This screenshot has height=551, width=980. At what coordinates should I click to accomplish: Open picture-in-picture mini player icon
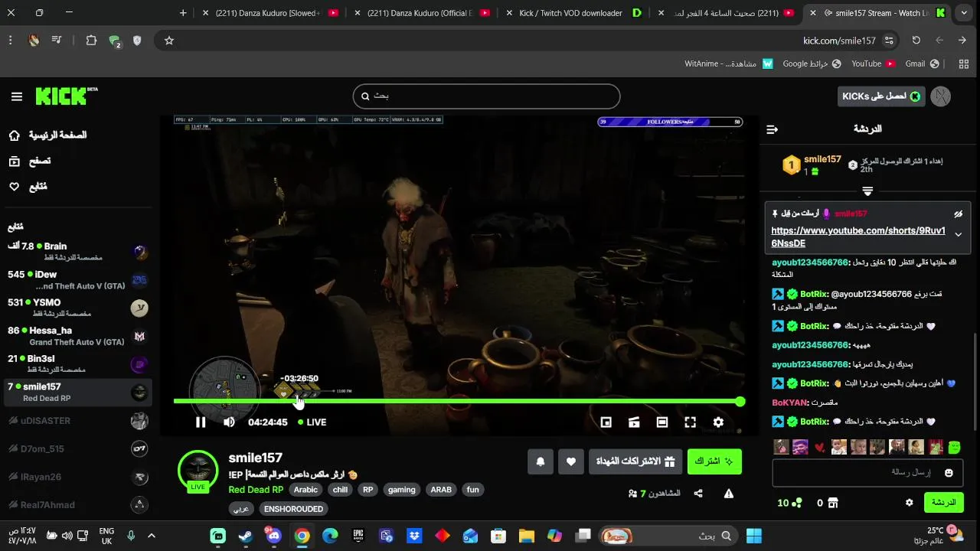[606, 422]
